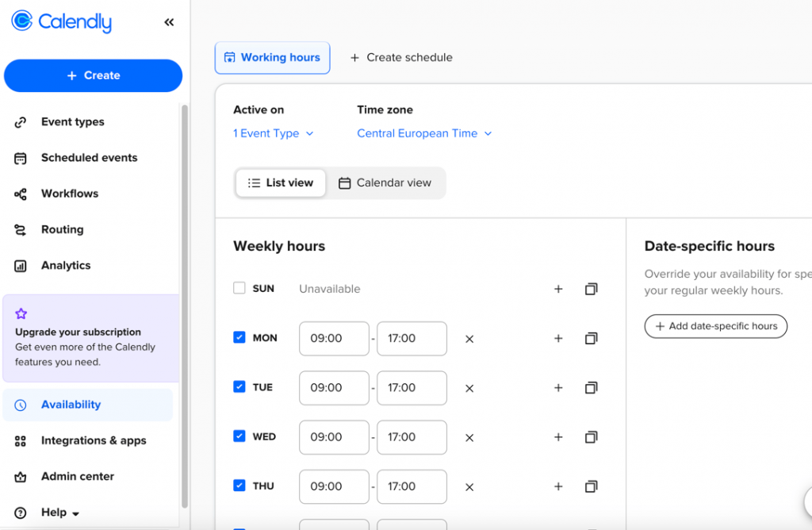Add a new interval to Wednesday
The width and height of the screenshot is (812, 530).
click(x=558, y=437)
